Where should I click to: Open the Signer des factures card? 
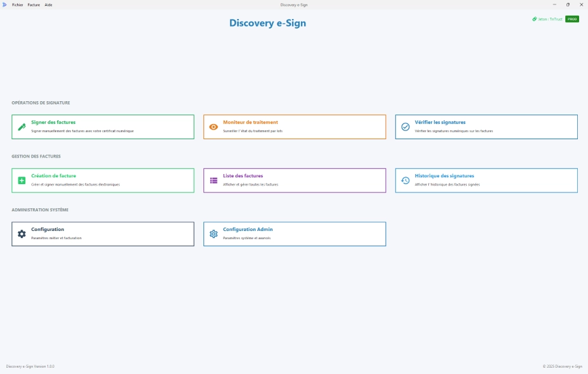pos(103,126)
